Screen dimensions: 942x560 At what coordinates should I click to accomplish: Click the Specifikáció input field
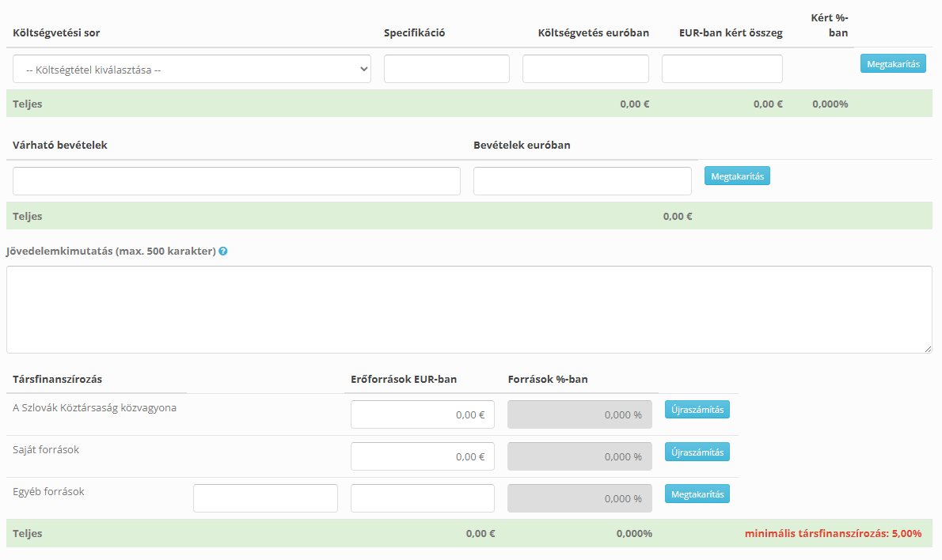446,69
